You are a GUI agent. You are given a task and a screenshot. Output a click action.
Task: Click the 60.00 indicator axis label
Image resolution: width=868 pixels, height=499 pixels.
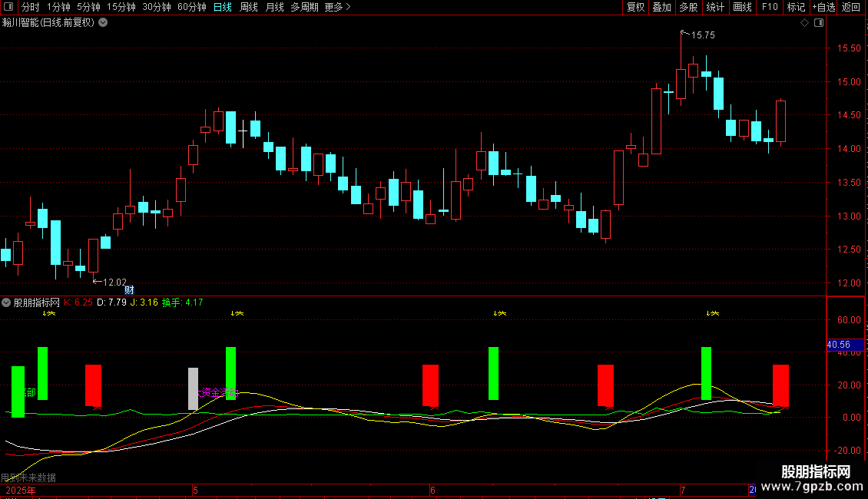click(849, 320)
